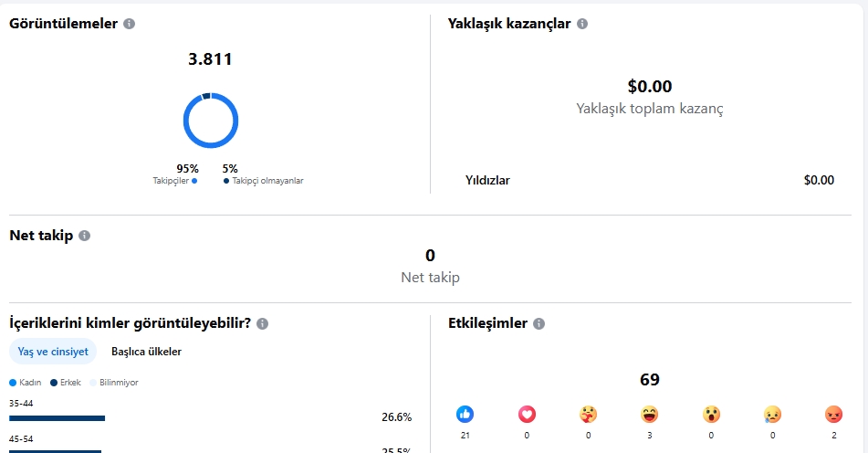Open the Net takip info tooltip icon
868x453 pixels.
[x=84, y=236]
